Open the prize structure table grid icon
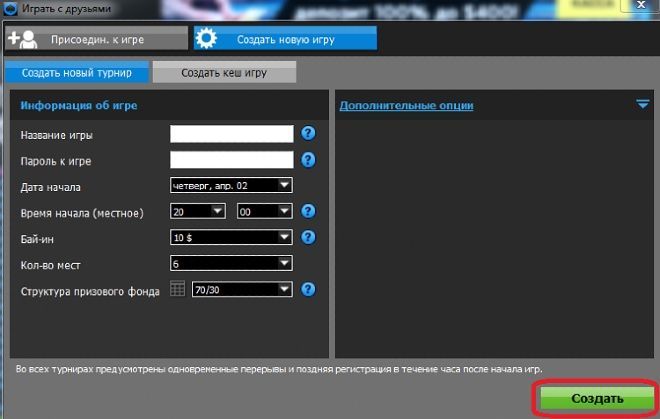 pyautogui.click(x=177, y=289)
